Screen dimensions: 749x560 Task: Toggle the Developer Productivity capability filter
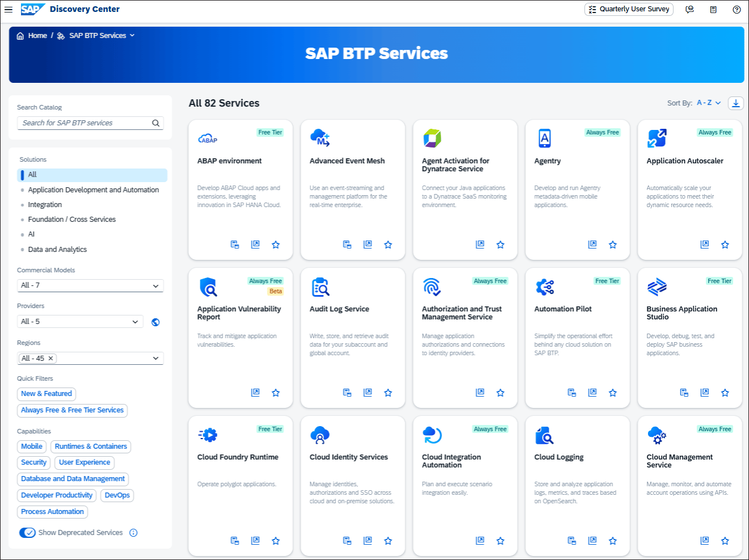[x=57, y=495]
